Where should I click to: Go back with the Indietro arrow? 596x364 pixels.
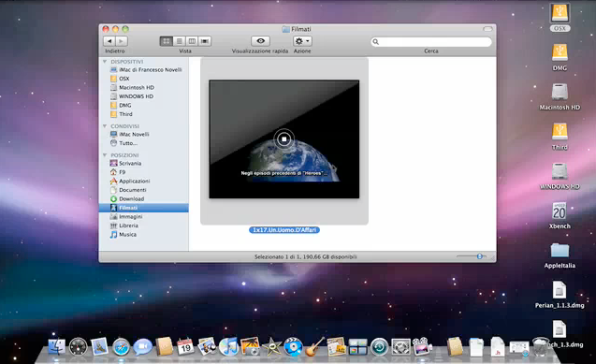109,41
